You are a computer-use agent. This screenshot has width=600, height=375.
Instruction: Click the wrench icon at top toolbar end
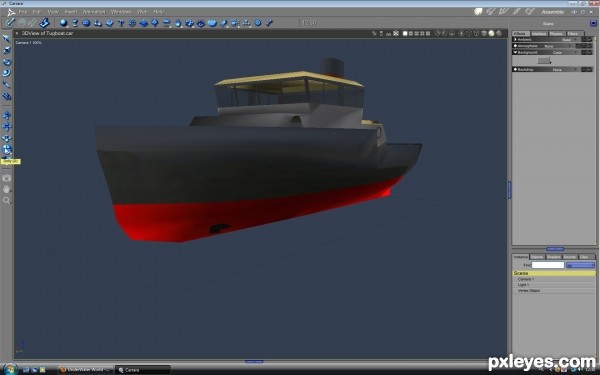[x=269, y=23]
